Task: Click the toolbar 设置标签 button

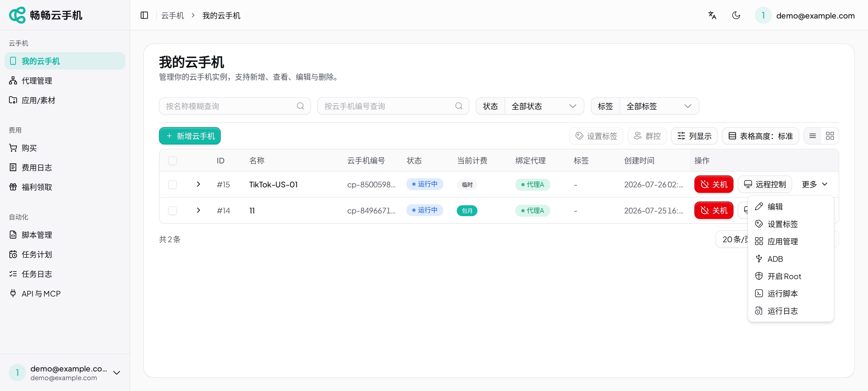Action: point(596,136)
